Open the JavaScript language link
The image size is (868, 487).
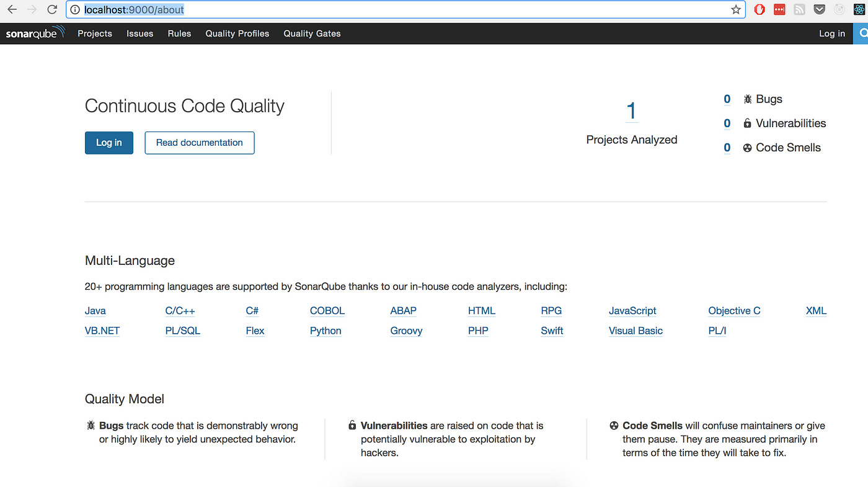(632, 311)
